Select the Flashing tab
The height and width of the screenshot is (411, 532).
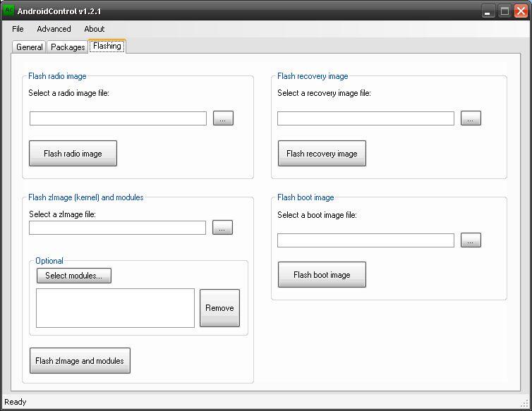coord(107,46)
